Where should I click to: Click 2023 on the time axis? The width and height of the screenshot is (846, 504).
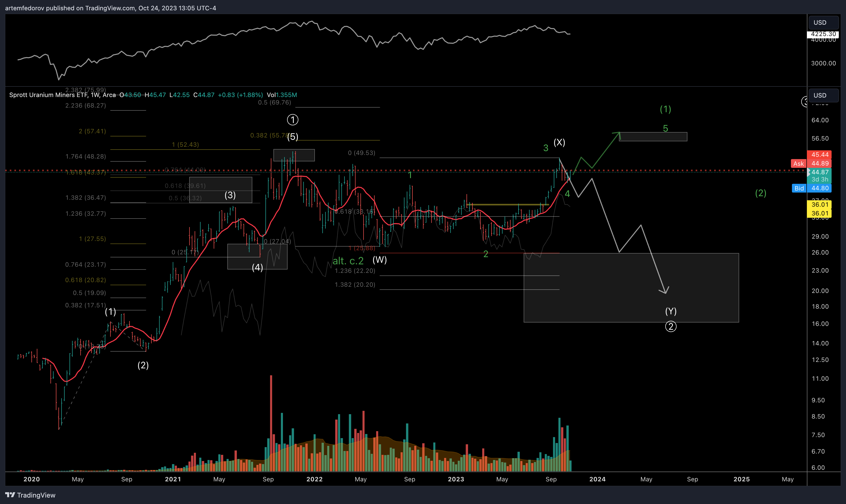456,479
